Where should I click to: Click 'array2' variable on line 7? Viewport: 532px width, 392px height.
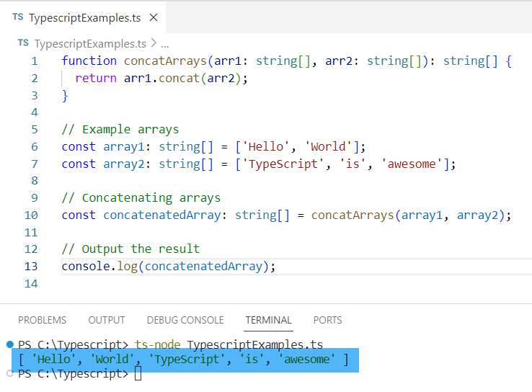point(124,164)
